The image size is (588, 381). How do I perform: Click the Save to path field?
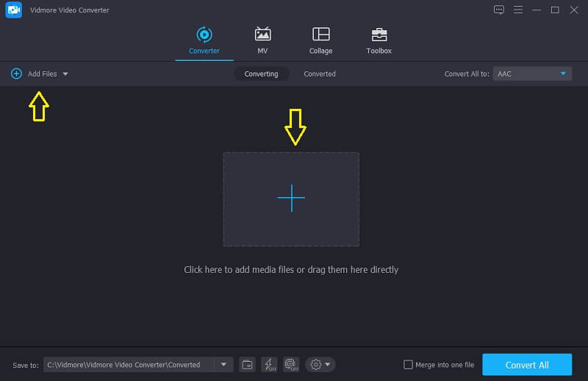click(129, 364)
